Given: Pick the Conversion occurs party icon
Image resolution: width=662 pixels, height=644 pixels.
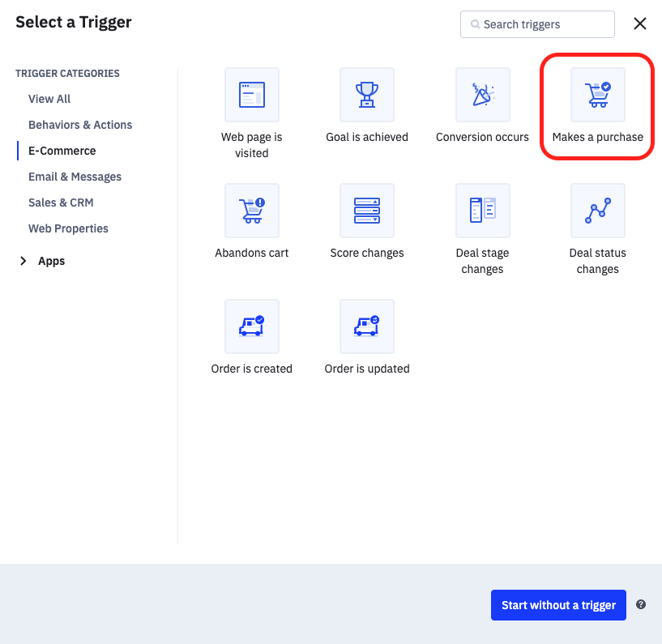Looking at the screenshot, I should [483, 95].
